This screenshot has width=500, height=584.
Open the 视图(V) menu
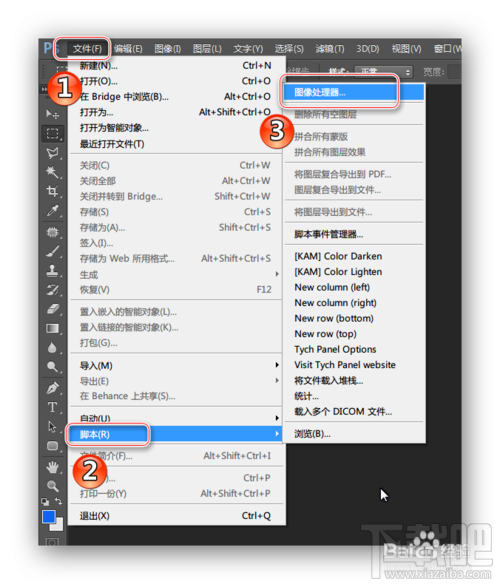coord(406,49)
